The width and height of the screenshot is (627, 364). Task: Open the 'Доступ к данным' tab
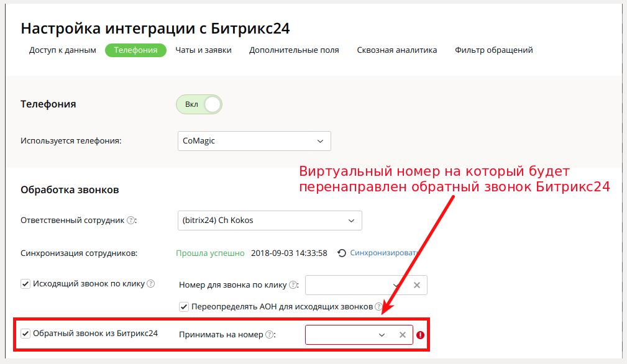[62, 50]
